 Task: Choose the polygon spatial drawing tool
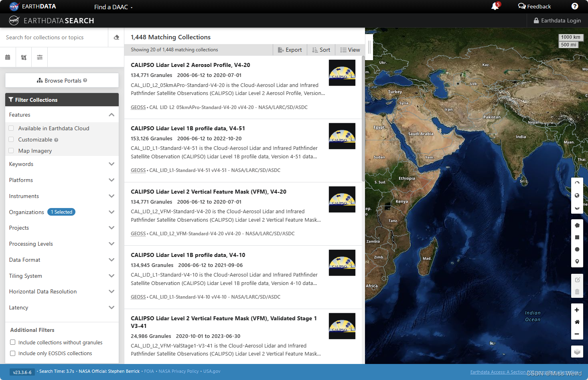577,225
